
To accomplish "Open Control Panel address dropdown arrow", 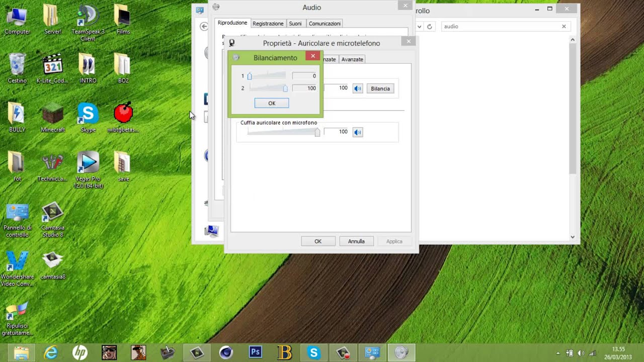I will (x=419, y=27).
